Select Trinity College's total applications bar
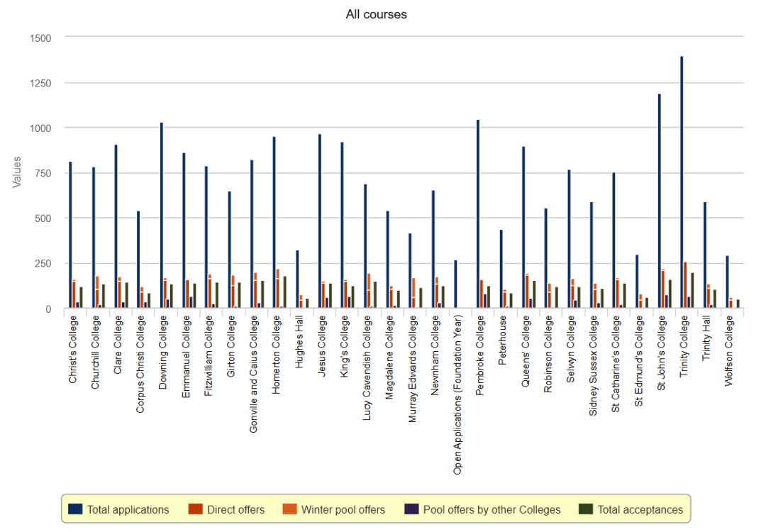 coord(682,182)
